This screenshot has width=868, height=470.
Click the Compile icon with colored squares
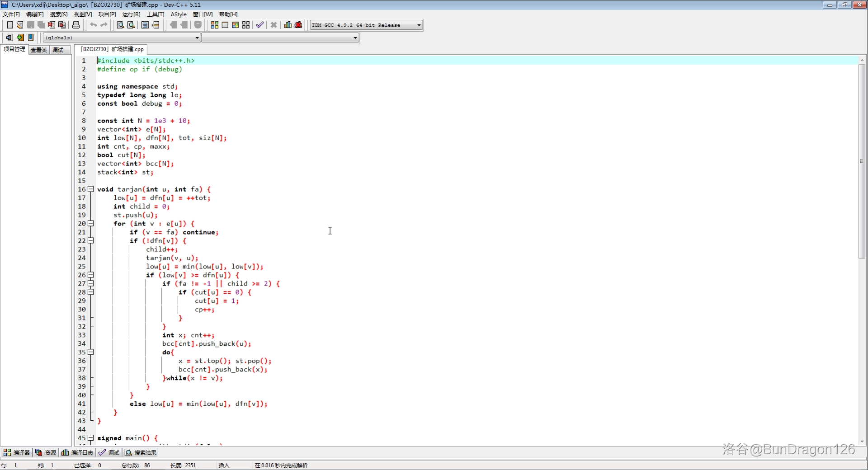pyautogui.click(x=215, y=25)
